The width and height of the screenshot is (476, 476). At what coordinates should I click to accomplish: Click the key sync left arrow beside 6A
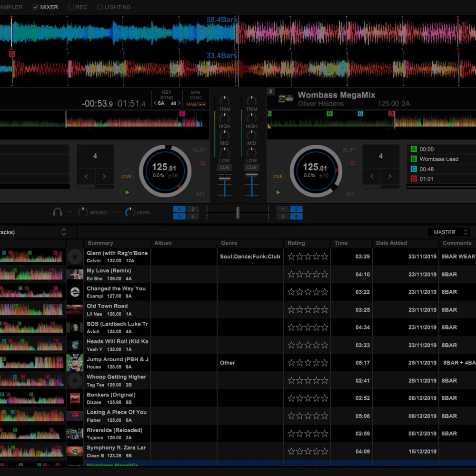click(x=155, y=104)
